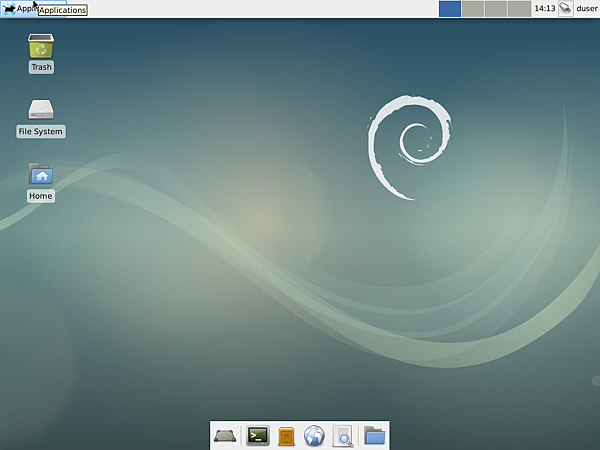Expand the home folder icon in dock

[x=374, y=436]
